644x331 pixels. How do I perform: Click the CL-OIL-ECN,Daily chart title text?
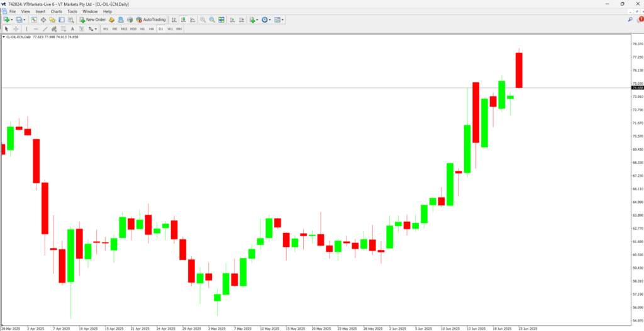18,37
